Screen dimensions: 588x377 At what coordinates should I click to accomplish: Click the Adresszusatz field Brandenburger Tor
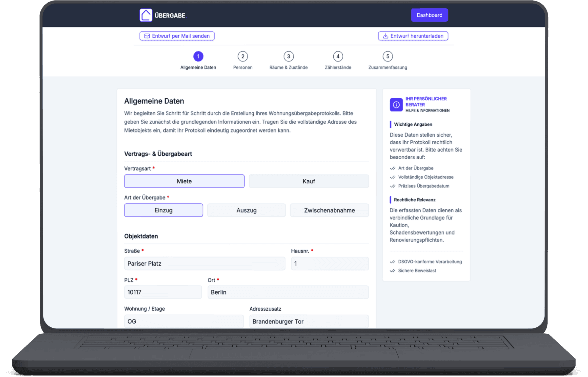tap(309, 321)
